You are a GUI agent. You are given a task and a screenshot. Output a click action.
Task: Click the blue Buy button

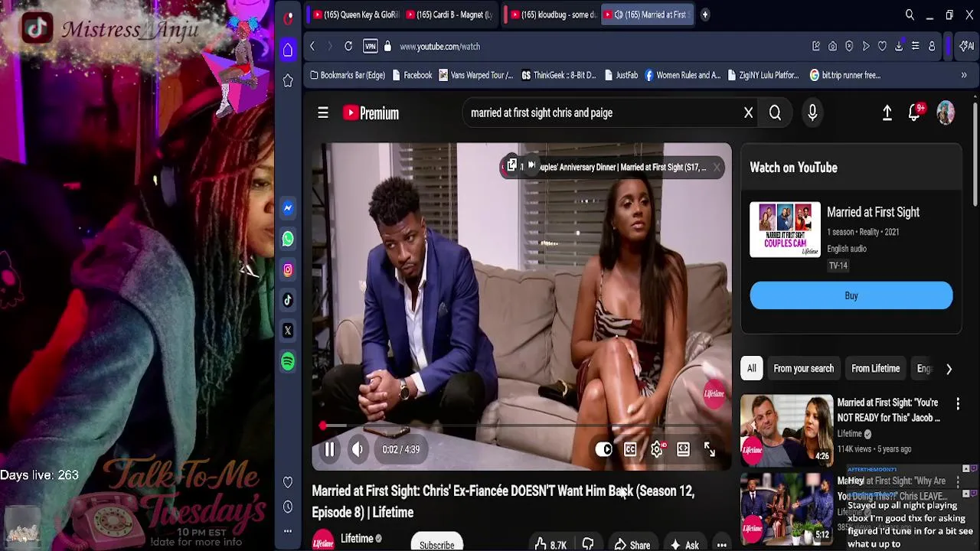pyautogui.click(x=851, y=295)
